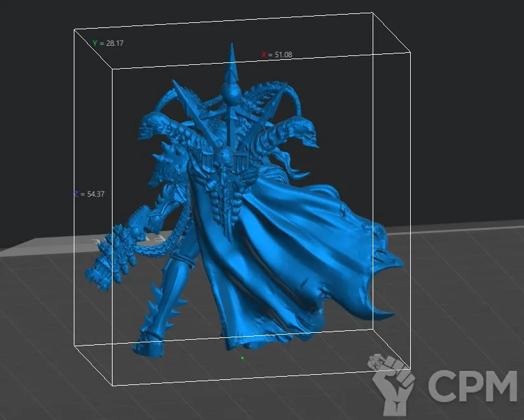Image resolution: width=524 pixels, height=420 pixels.
Task: Click the CPM watermark text
Action: [x=472, y=386]
